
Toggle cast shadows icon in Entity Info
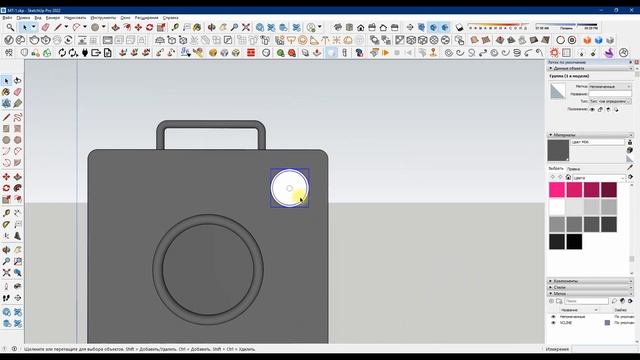coord(616,109)
